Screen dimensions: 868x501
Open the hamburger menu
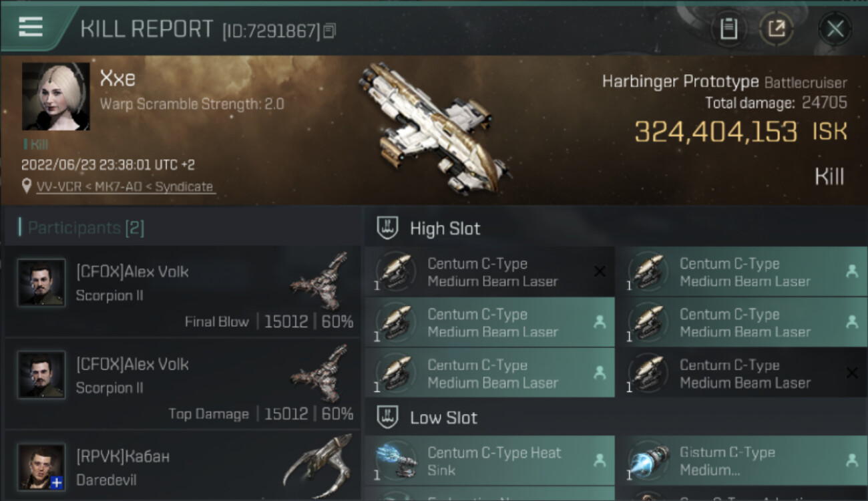tap(31, 27)
